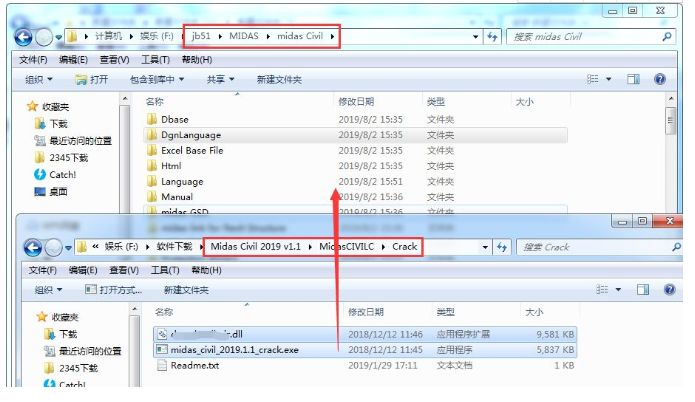Click Forward arrow in Crack window
The height and width of the screenshot is (402, 695).
(x=53, y=248)
